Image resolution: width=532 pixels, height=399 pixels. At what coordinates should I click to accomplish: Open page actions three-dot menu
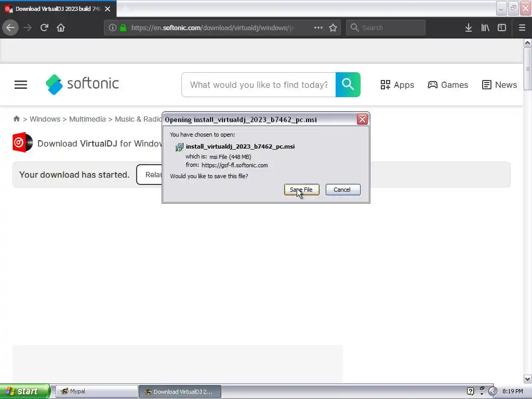tap(318, 28)
